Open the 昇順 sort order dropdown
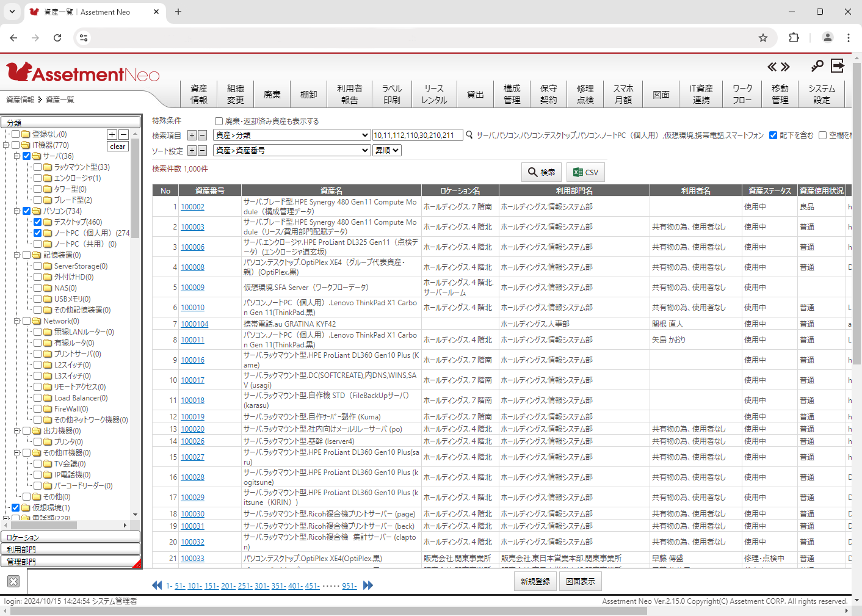862x616 pixels. tap(386, 150)
